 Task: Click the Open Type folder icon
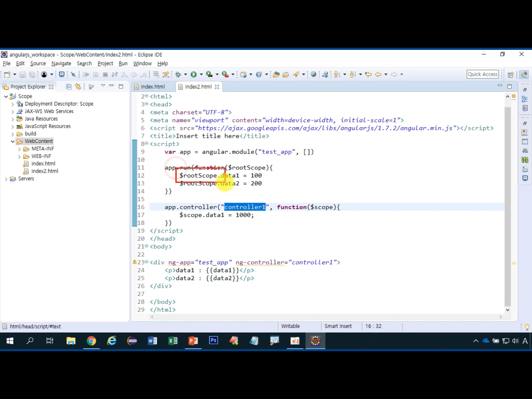(x=276, y=75)
